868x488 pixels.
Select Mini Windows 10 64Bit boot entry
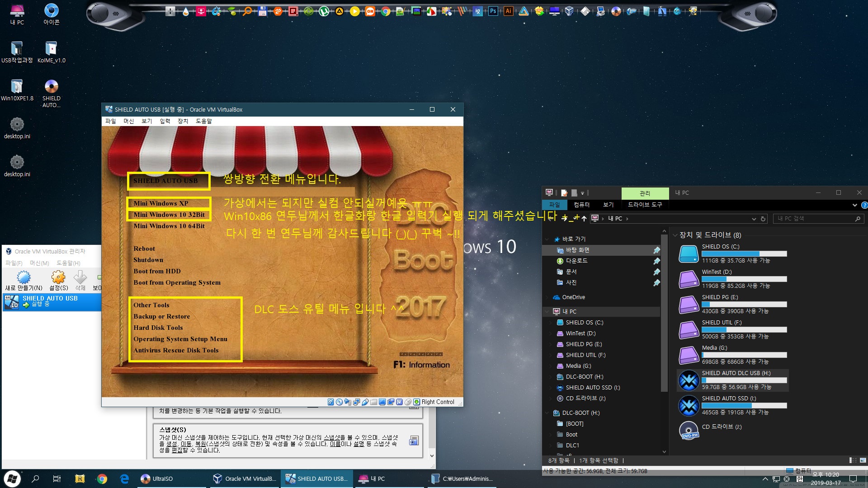click(x=169, y=226)
